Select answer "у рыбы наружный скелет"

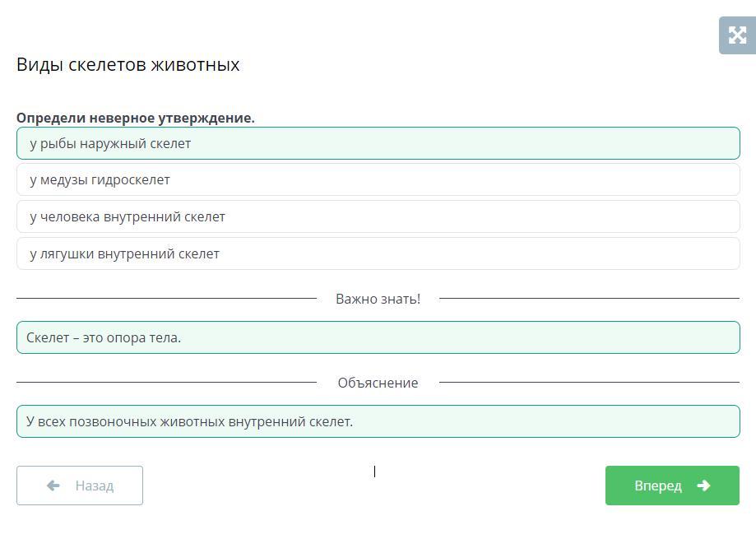coord(378,143)
